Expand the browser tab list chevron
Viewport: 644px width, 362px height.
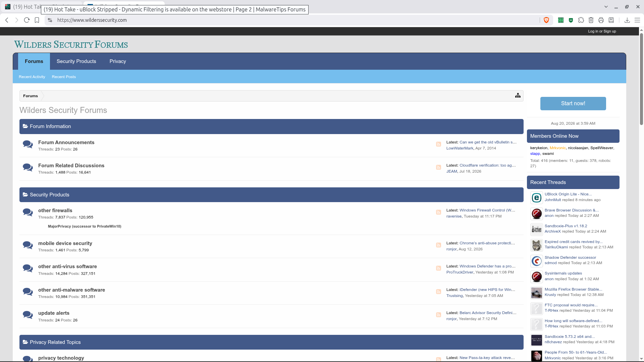pyautogui.click(x=606, y=7)
